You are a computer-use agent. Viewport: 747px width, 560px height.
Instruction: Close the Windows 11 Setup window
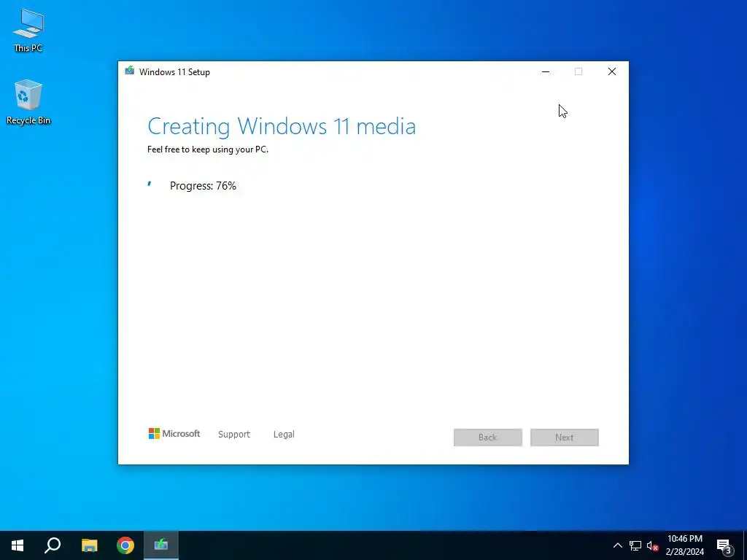tap(612, 71)
